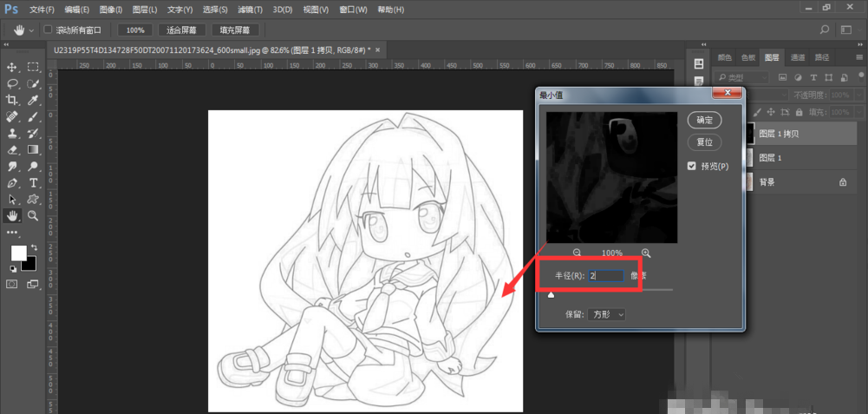The height and width of the screenshot is (414, 868).
Task: Select the Pen tool
Action: click(x=12, y=182)
